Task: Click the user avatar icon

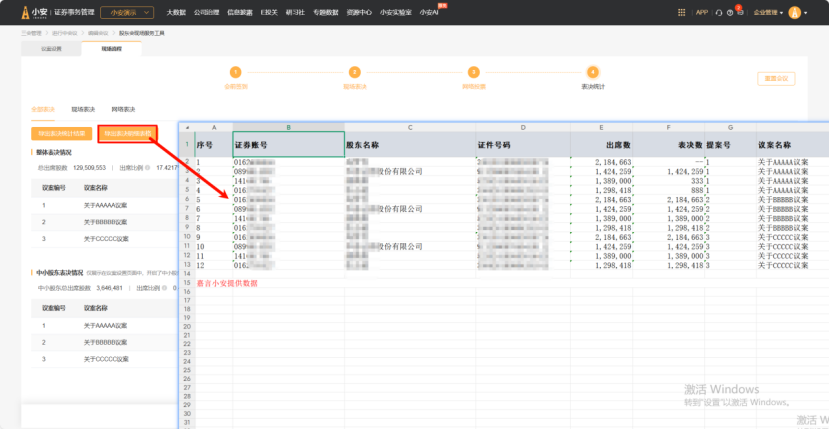Action: click(x=793, y=12)
